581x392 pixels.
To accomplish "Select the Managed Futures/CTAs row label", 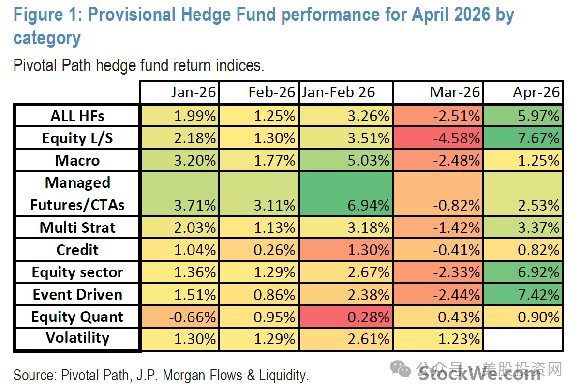I will (77, 194).
